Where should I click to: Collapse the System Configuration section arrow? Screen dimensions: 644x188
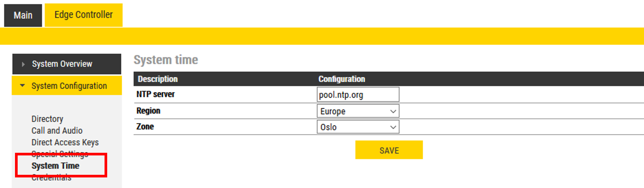coord(23,86)
